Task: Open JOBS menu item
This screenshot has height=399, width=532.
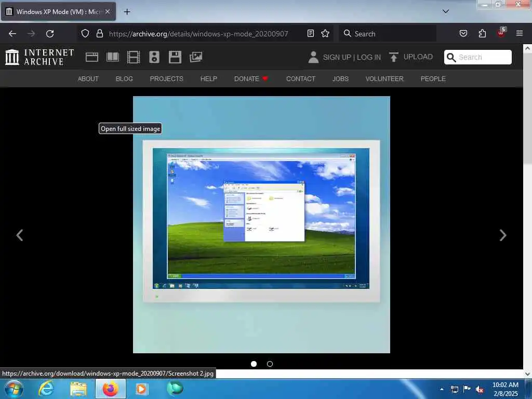Action: pyautogui.click(x=340, y=79)
